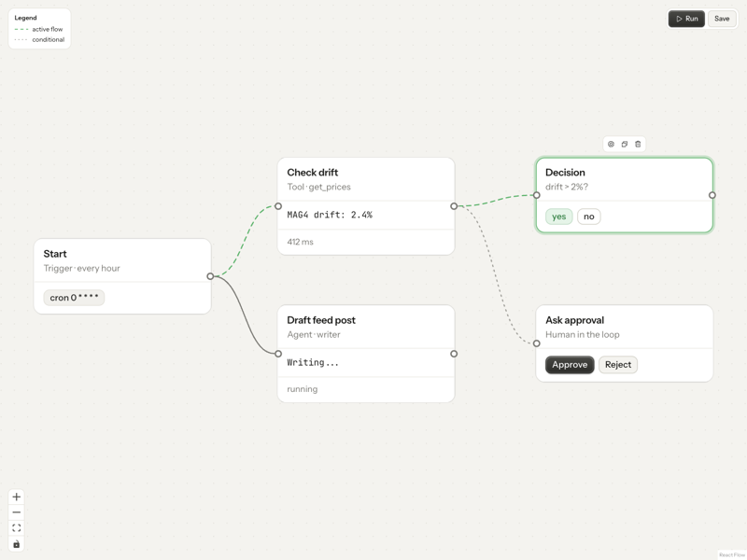Click the Writing... output text
Screen dimensions: 747x560
313,362
